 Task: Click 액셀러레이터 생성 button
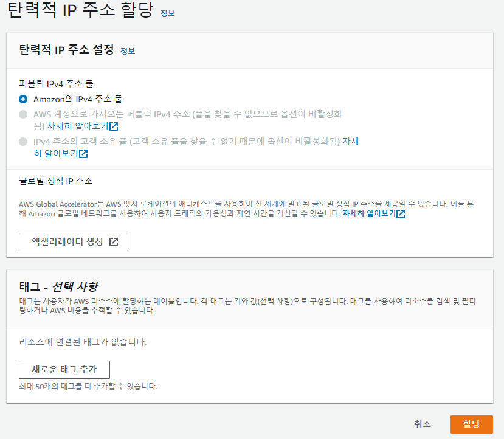coord(74,242)
